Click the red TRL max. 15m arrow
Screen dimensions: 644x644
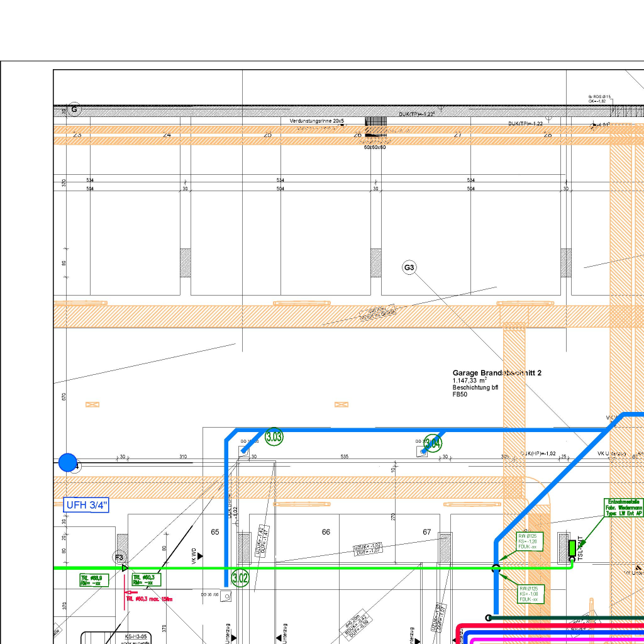[131, 592]
